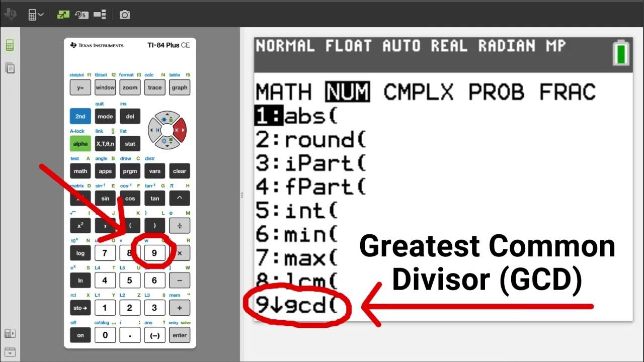644x362 pixels.
Task: Click the left arrow key on the keypad
Action: click(x=154, y=131)
